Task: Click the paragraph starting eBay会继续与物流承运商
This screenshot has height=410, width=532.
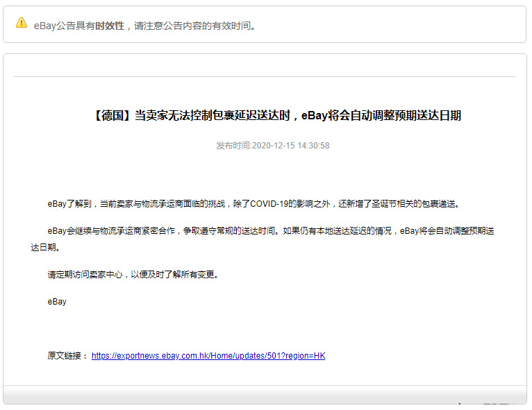Action: (263, 239)
